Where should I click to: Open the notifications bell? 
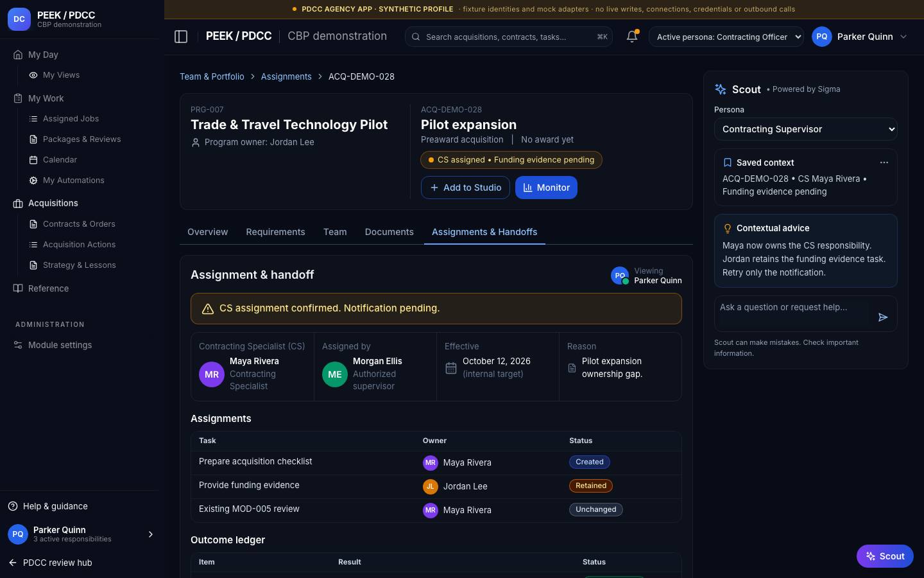(632, 37)
